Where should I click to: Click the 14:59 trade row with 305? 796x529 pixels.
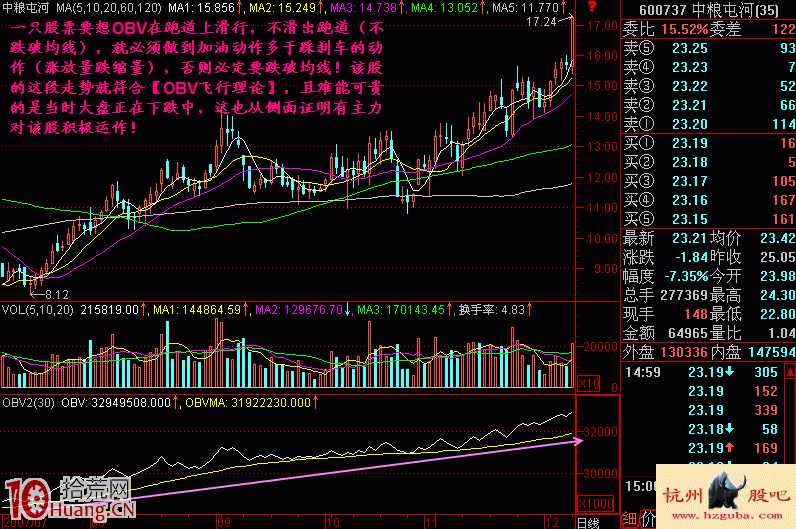[x=703, y=372]
